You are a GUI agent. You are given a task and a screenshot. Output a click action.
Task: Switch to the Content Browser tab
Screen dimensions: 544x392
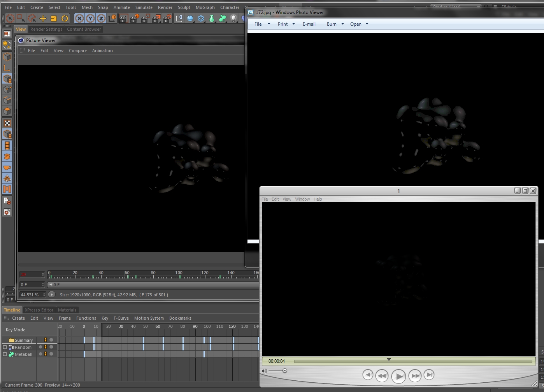(84, 29)
